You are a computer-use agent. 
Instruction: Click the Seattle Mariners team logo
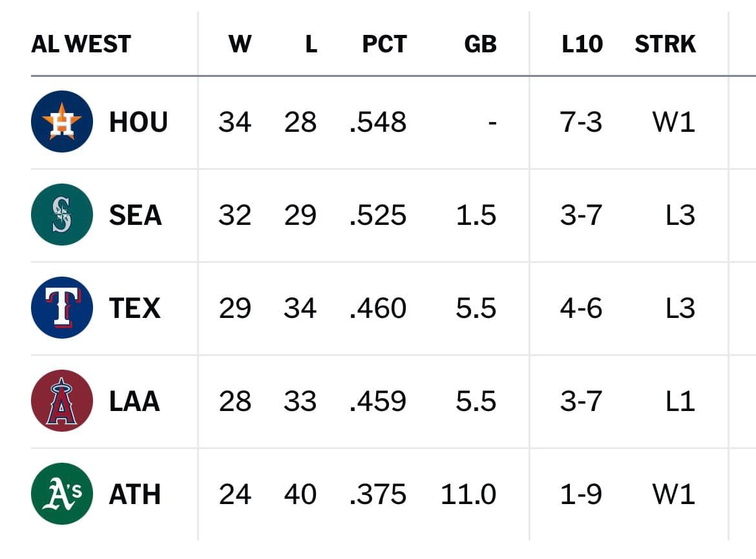[x=62, y=215]
